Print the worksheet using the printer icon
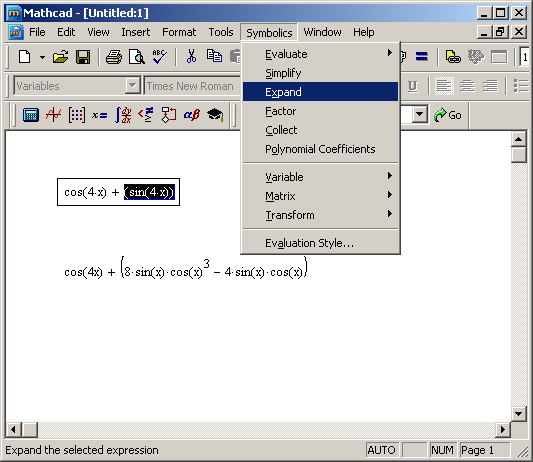The image size is (533, 462). tap(114, 57)
